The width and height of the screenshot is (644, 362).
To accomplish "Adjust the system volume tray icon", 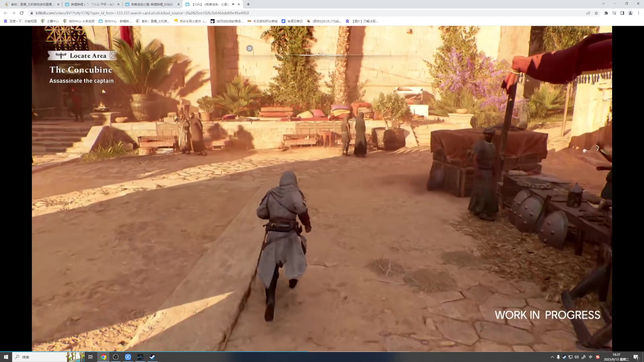I will pyautogui.click(x=577, y=357).
